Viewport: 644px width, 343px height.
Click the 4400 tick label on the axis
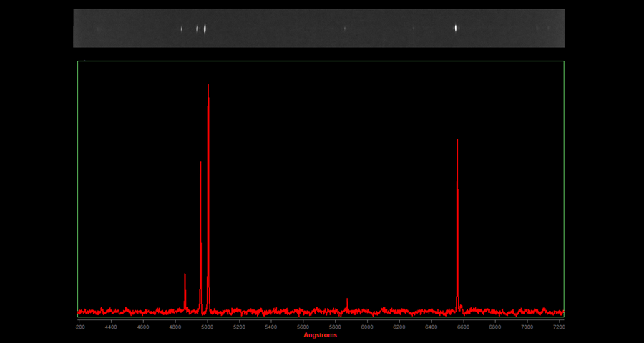coord(111,327)
